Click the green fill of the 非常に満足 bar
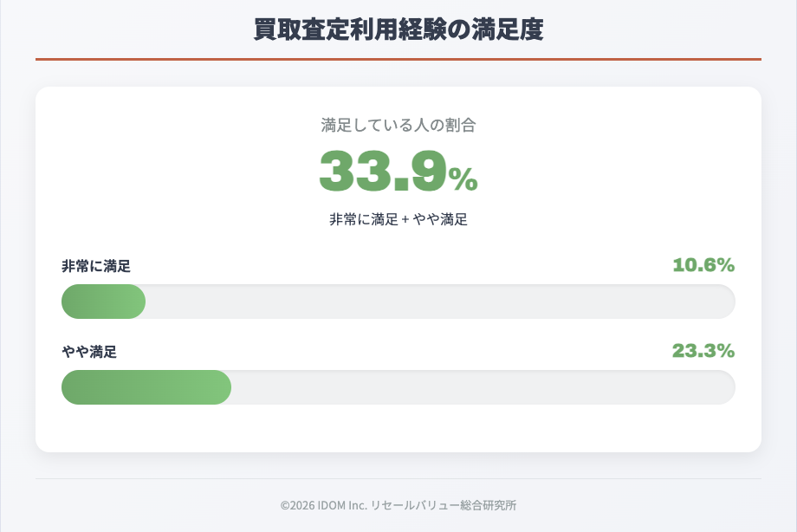 102,302
